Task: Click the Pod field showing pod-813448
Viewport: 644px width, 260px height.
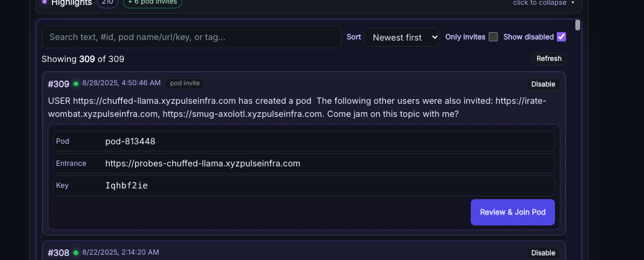Action: tap(329, 141)
